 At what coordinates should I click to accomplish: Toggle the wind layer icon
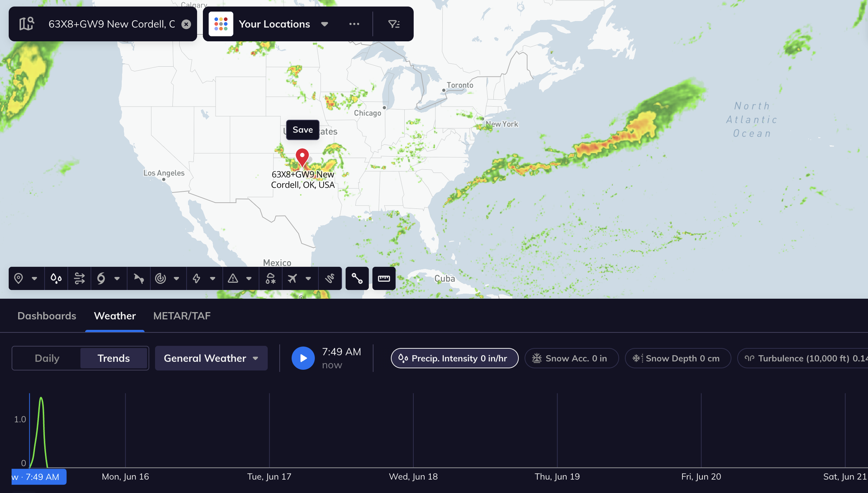click(79, 278)
